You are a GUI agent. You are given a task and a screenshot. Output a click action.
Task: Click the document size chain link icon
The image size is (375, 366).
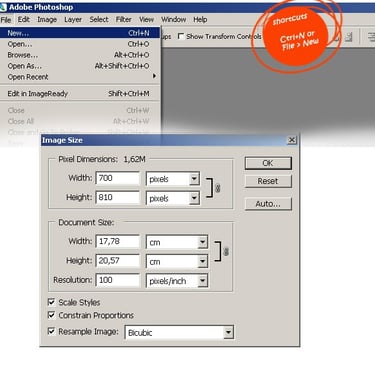tap(226, 252)
